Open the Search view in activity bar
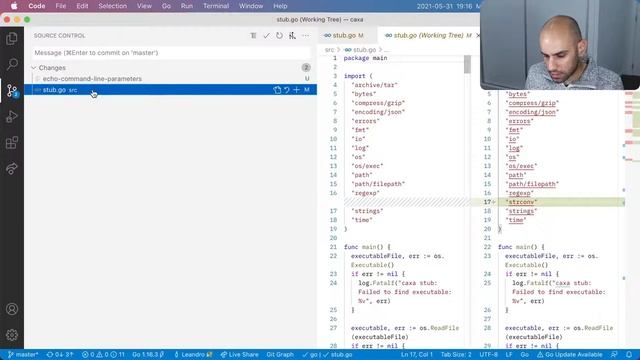640x360 pixels. (12, 64)
